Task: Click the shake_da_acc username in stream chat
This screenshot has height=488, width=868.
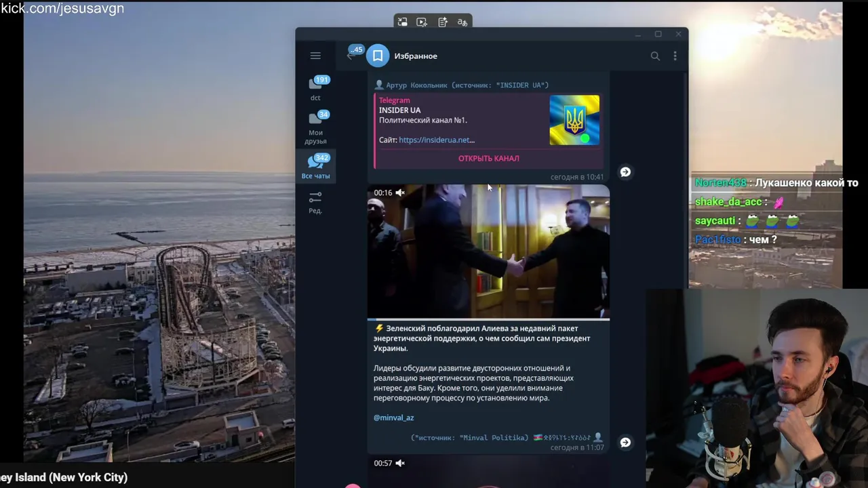Action: (x=728, y=202)
